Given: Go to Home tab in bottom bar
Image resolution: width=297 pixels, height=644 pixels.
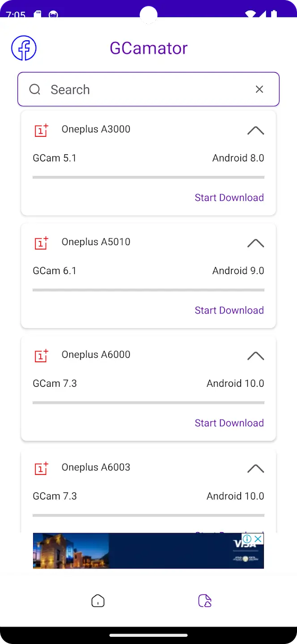Looking at the screenshot, I should click(x=98, y=601).
